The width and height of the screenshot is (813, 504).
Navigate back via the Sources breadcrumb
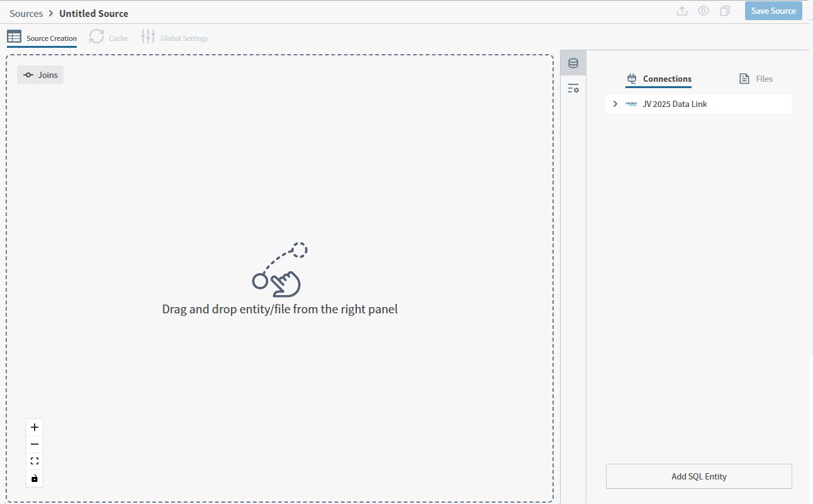26,13
